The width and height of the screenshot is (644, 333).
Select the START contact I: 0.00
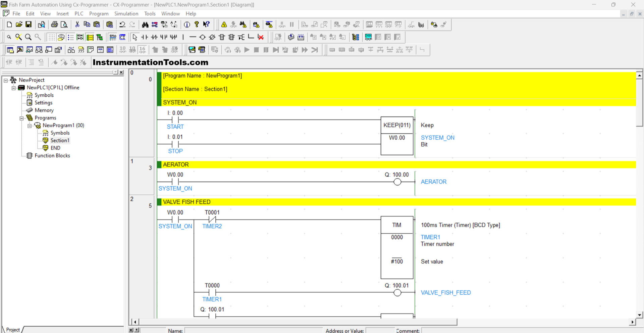(x=175, y=120)
